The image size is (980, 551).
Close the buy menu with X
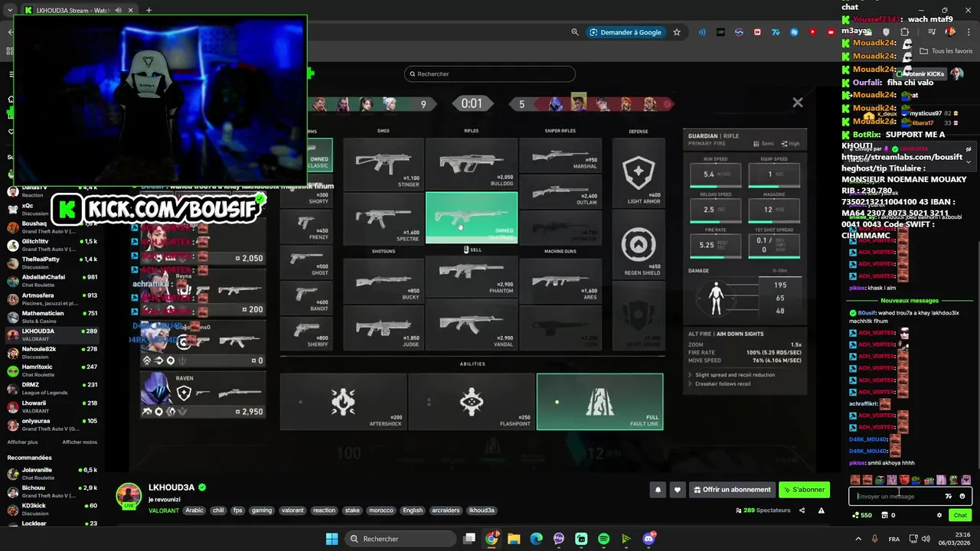click(x=798, y=103)
